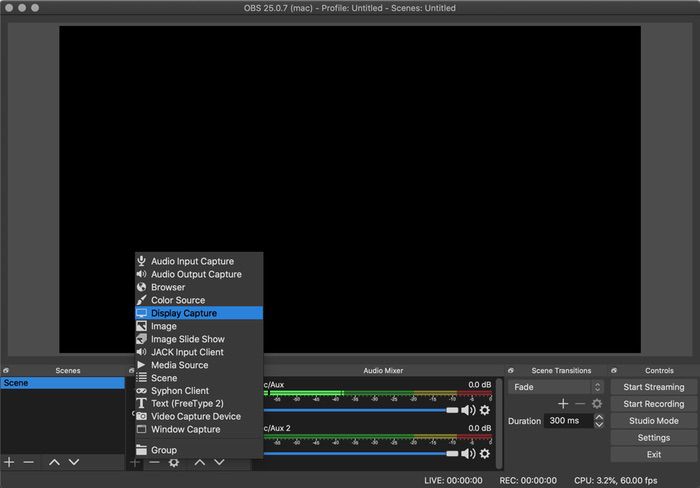
Task: Add a new scene with plus icon
Action: click(9, 462)
